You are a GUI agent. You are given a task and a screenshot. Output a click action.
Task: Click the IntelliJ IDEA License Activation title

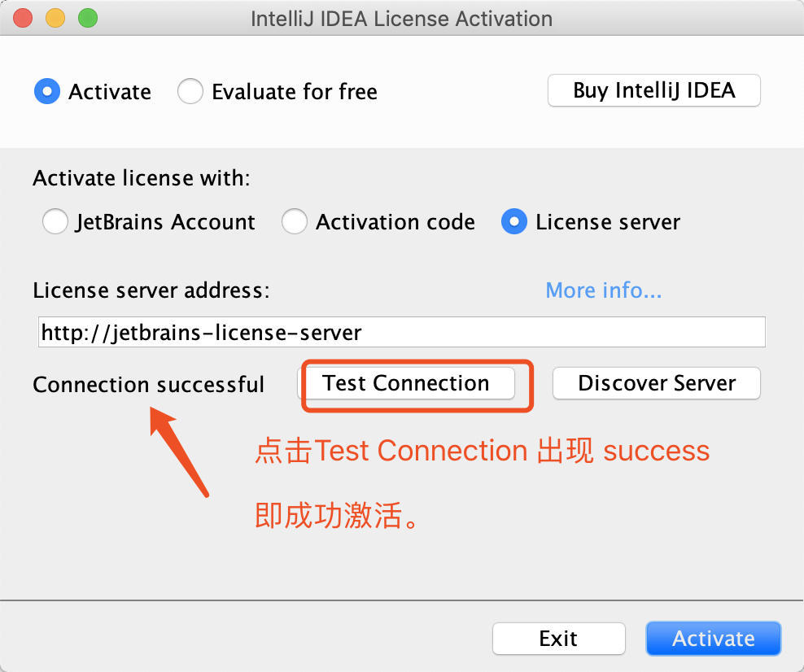tap(401, 18)
